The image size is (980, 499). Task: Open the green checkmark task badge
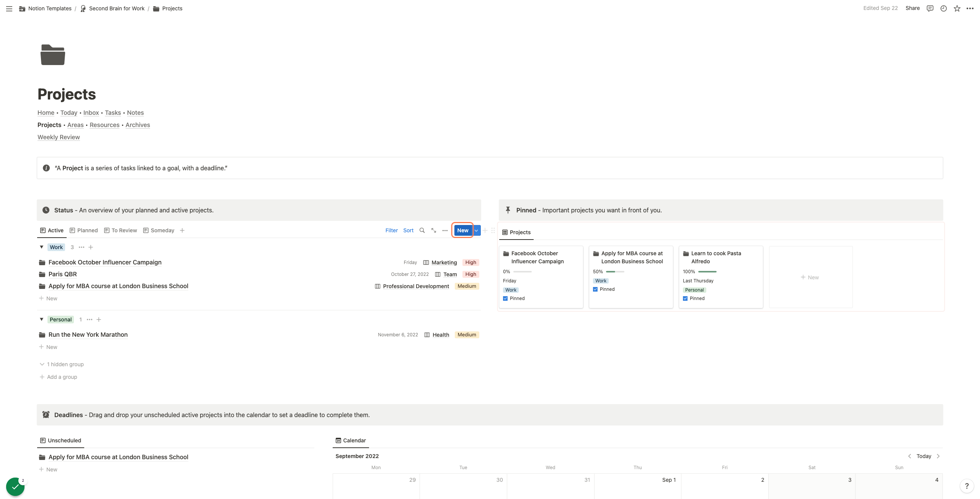[x=15, y=487]
